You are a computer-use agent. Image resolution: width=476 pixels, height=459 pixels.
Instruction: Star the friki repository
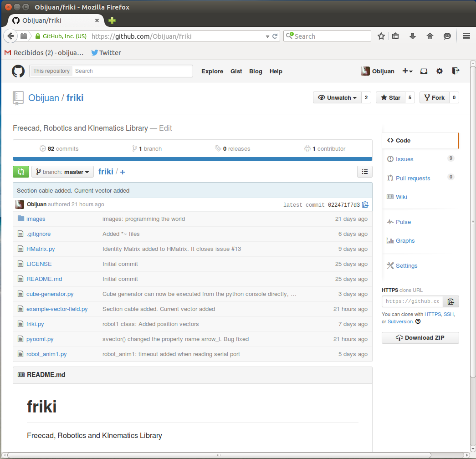(390, 97)
